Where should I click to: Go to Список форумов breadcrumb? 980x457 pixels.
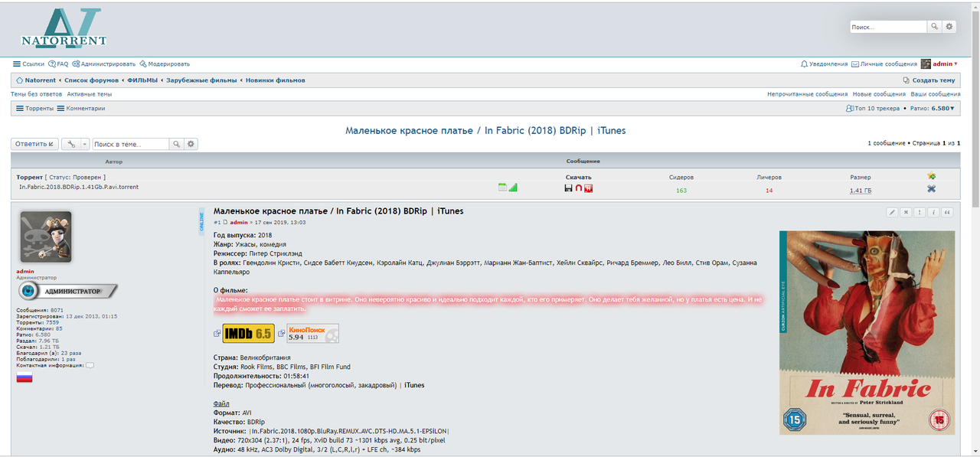pyautogui.click(x=91, y=80)
